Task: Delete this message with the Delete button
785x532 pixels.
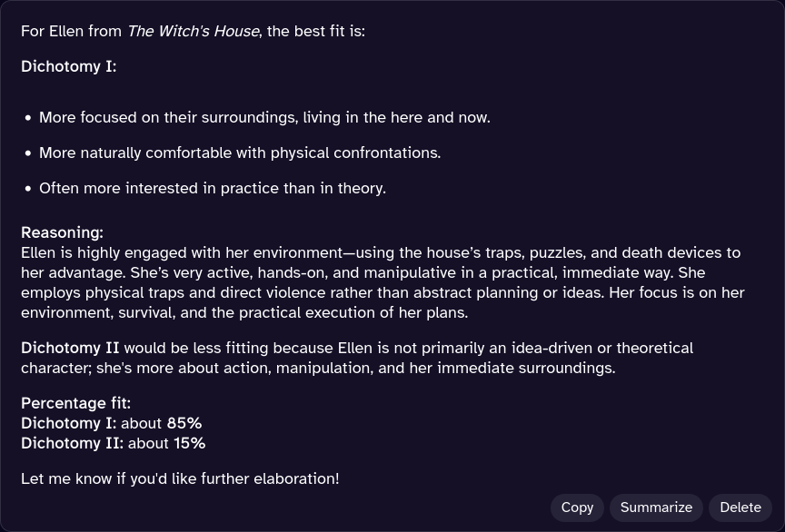Action: pyautogui.click(x=740, y=507)
